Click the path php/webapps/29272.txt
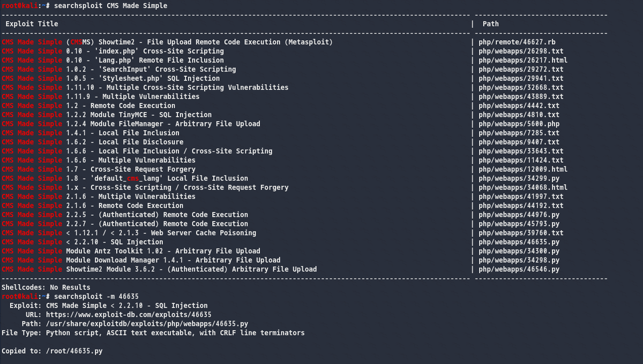Screen dimensions: 643x364 click(521, 69)
